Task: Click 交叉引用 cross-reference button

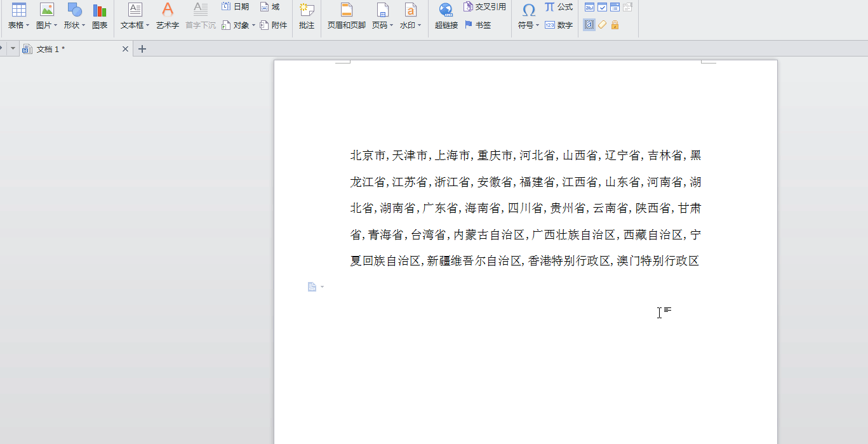Action: click(484, 6)
